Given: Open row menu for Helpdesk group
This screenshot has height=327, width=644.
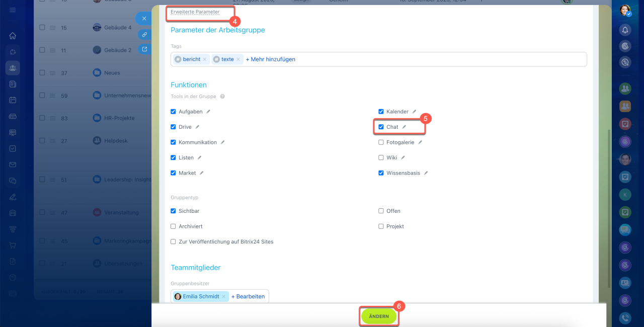Looking at the screenshot, I should [x=52, y=141].
